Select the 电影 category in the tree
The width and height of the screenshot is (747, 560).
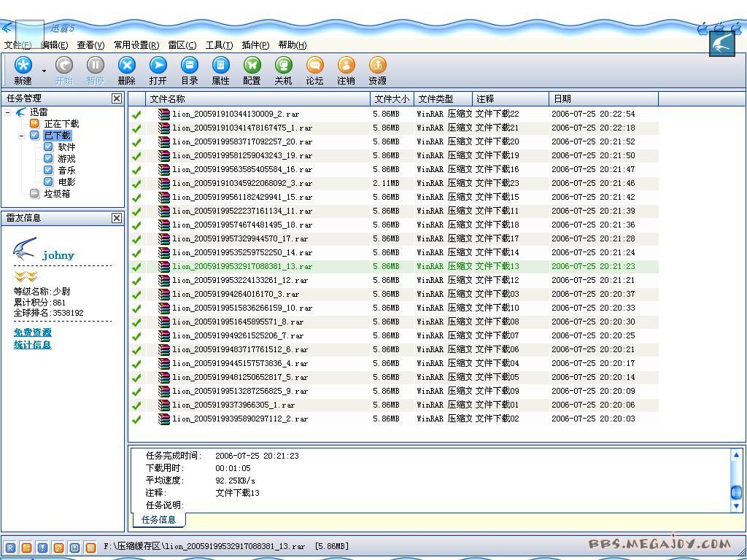point(66,182)
